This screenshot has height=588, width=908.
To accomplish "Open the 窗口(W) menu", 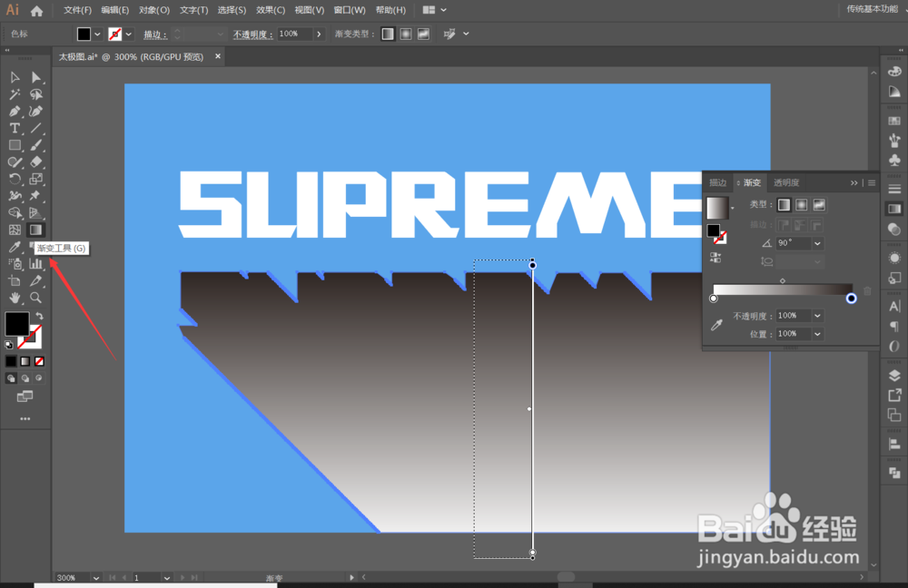I will coord(350,10).
